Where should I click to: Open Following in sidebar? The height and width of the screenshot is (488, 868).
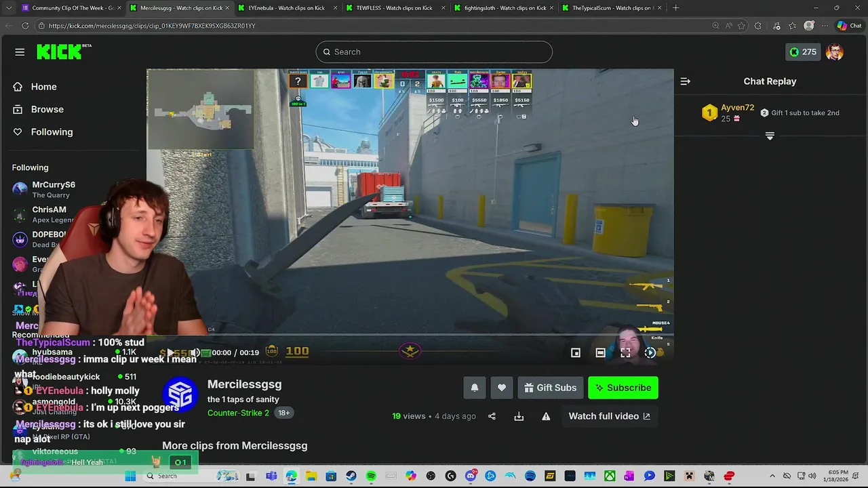(42, 132)
